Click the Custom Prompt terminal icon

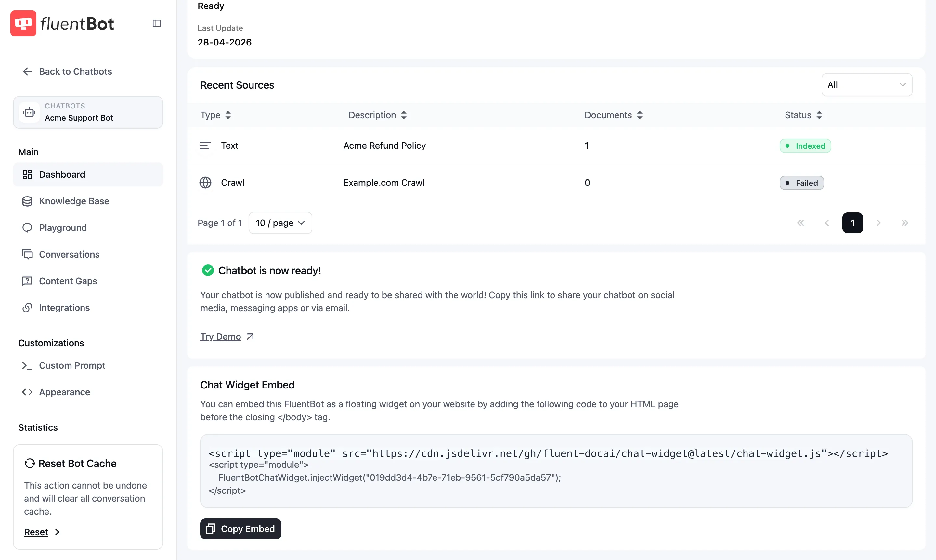pyautogui.click(x=27, y=365)
